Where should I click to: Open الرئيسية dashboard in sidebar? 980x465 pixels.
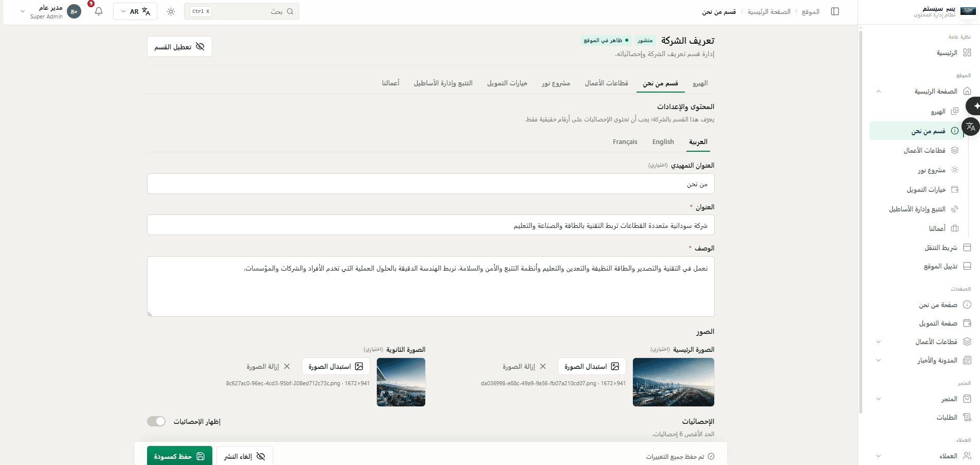tap(953, 53)
